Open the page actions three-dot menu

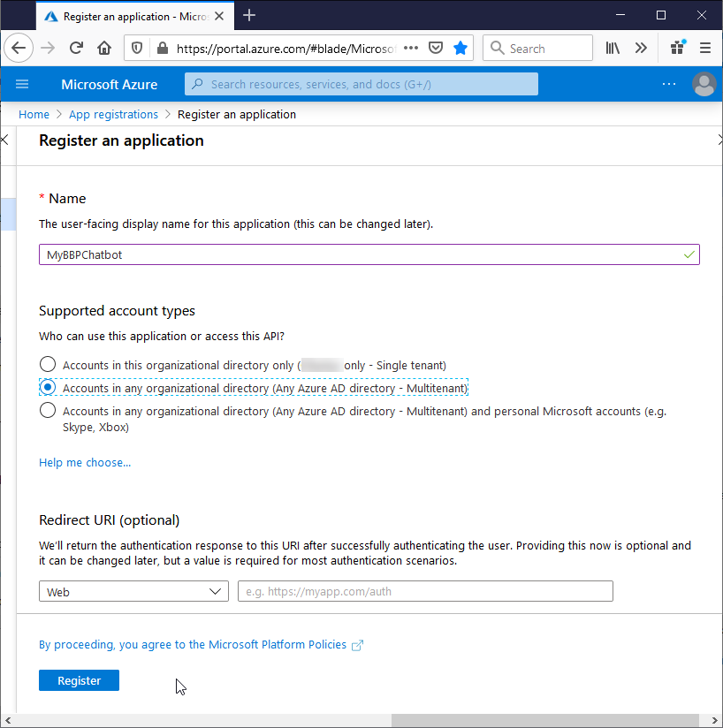[x=411, y=48]
